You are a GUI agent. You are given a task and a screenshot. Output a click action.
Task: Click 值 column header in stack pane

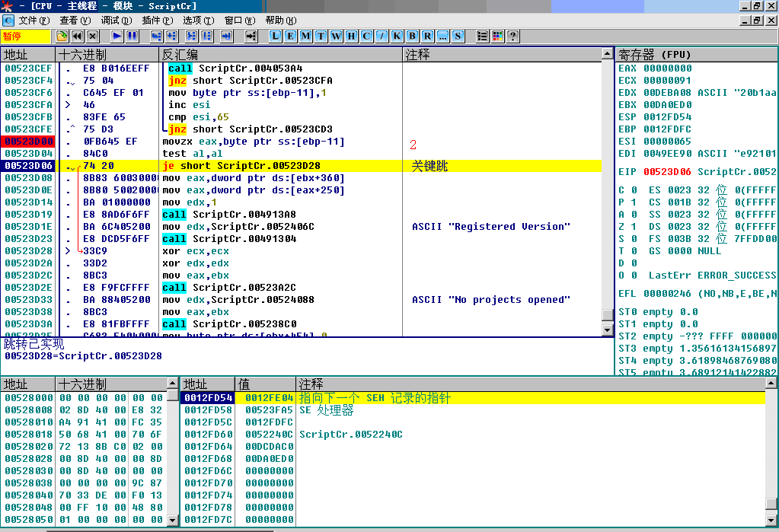(265, 384)
